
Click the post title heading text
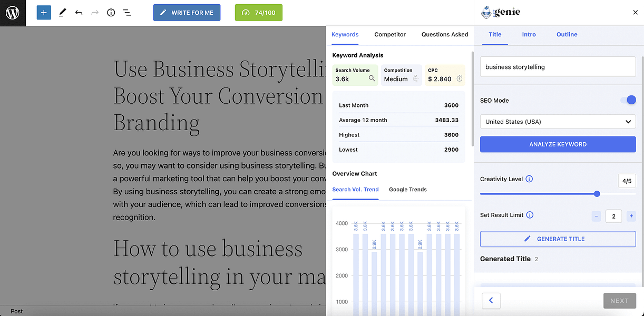(220, 96)
